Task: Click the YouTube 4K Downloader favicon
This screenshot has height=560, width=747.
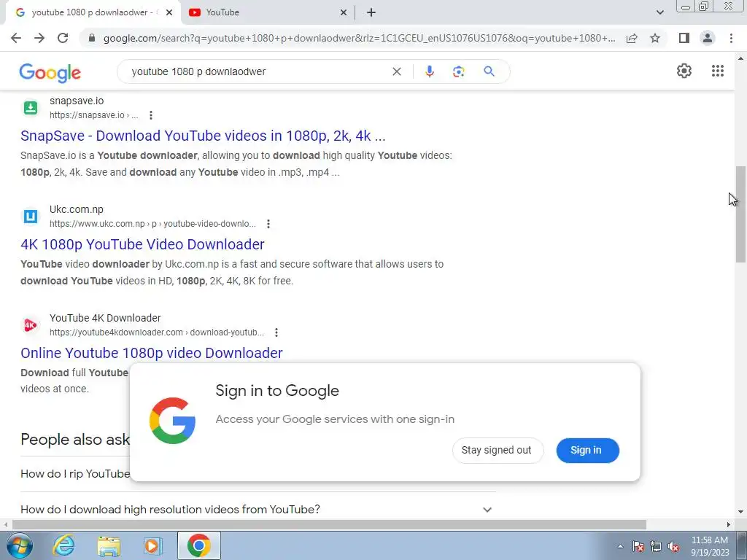Action: tap(31, 324)
